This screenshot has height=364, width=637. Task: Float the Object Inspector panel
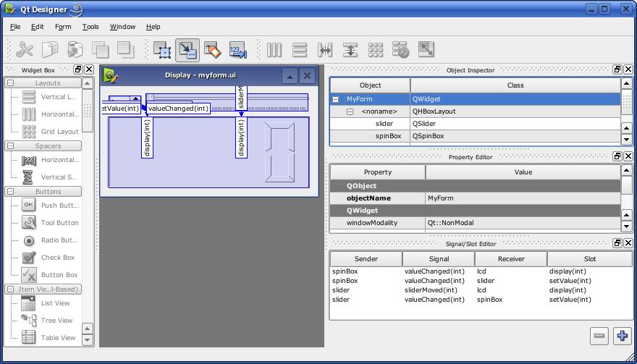(x=617, y=70)
